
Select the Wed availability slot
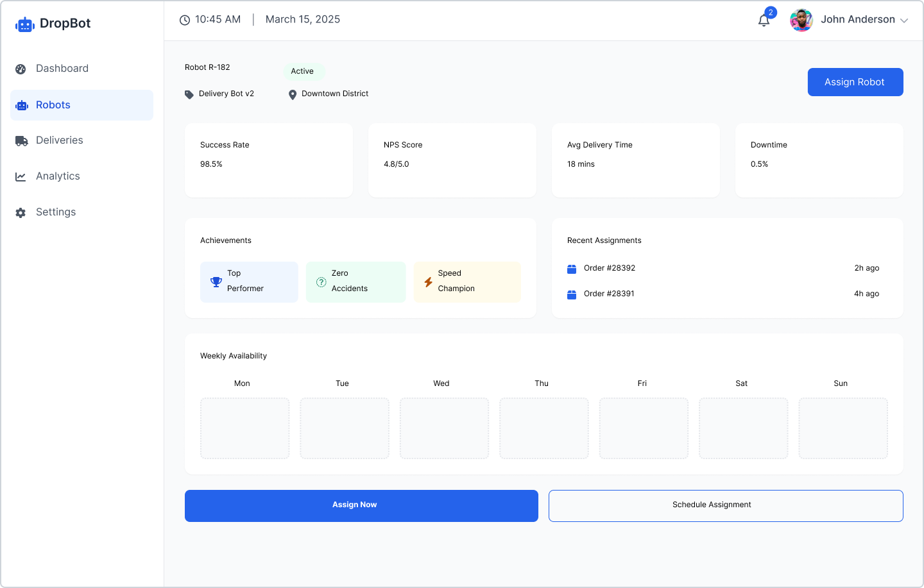click(x=444, y=428)
